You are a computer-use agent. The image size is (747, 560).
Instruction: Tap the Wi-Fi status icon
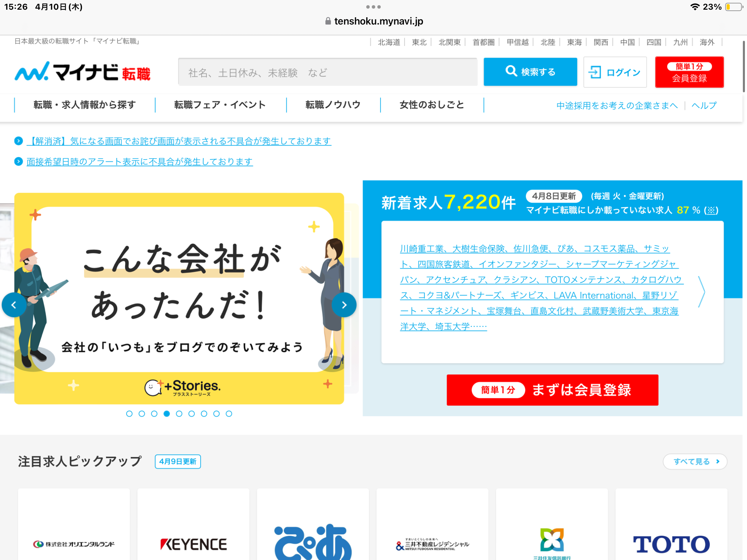pos(695,7)
